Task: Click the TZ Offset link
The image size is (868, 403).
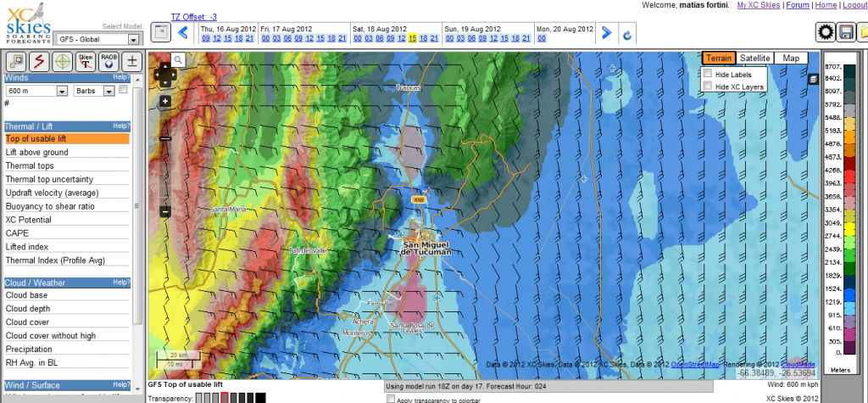Action: (193, 17)
